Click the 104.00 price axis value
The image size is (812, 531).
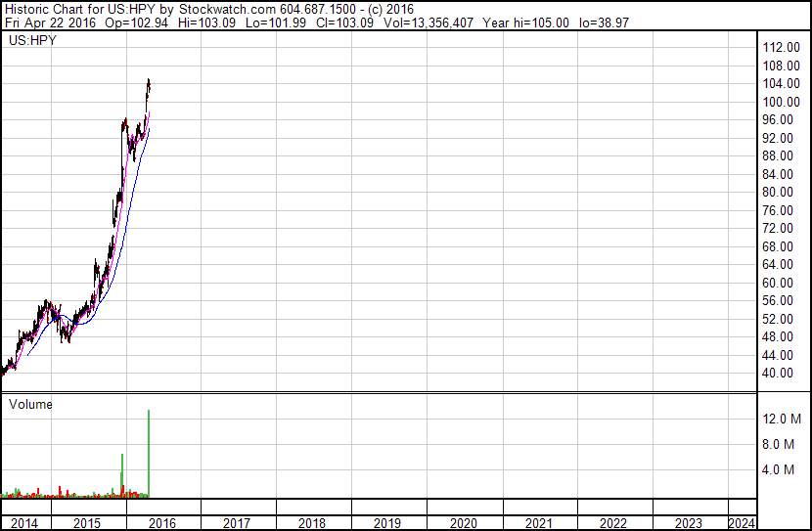click(x=782, y=83)
